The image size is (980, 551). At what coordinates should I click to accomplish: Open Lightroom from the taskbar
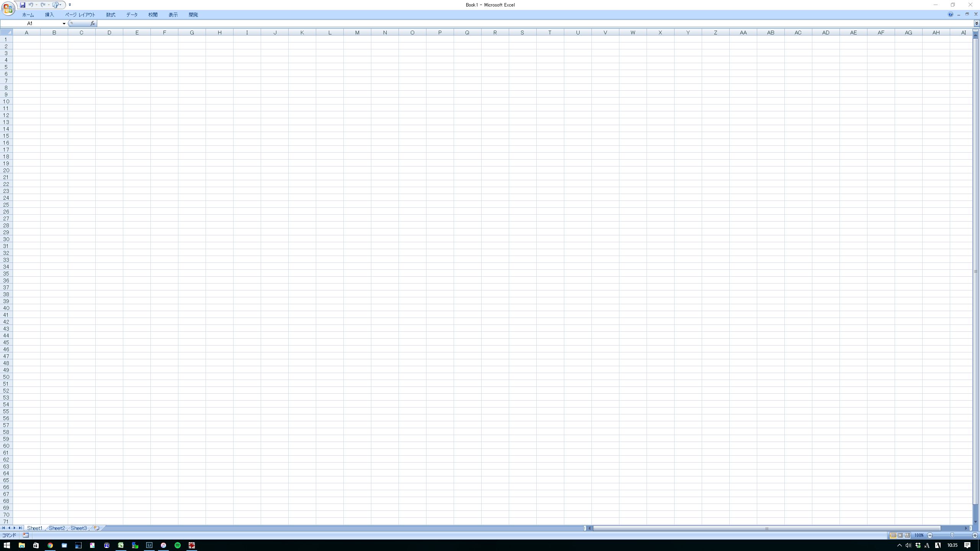click(149, 545)
